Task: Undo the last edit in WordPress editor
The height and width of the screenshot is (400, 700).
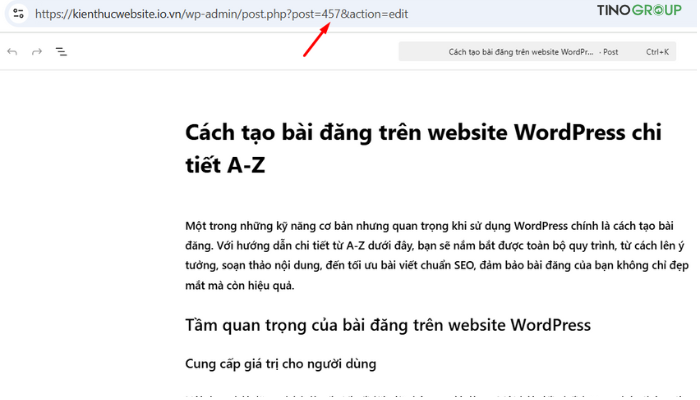Action: pos(12,52)
